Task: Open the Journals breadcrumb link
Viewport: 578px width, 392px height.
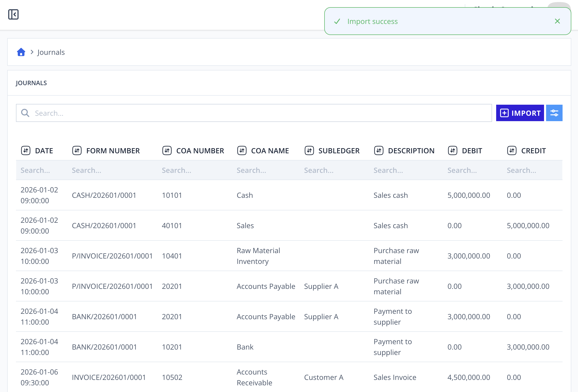Action: click(51, 52)
